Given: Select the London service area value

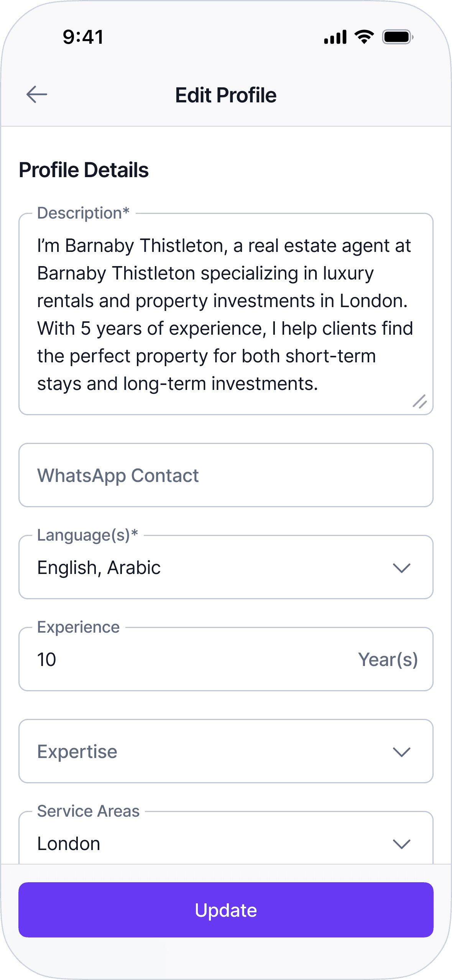Looking at the screenshot, I should (69, 844).
